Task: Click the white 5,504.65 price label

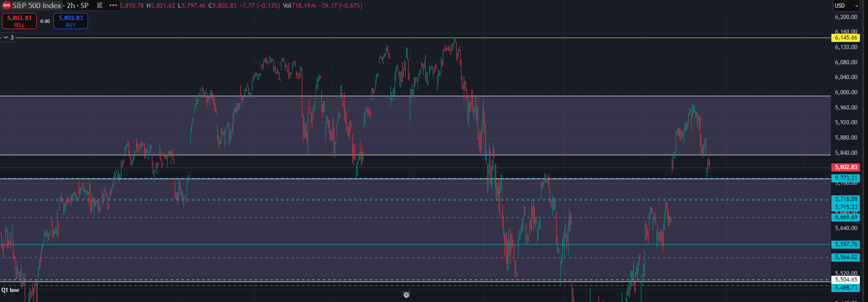Action: 846,280
